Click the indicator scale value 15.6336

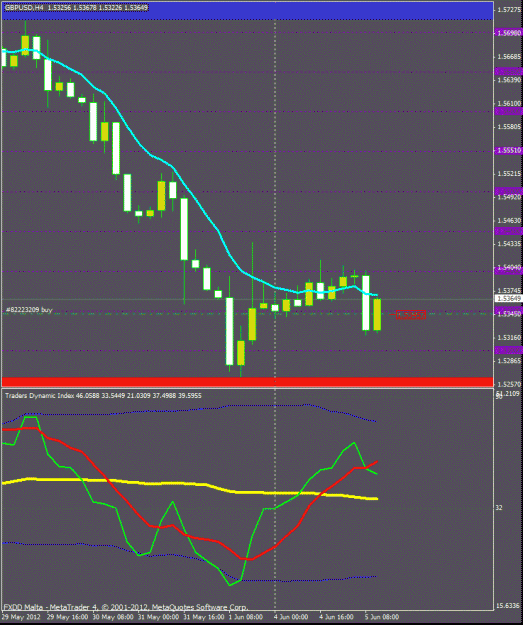pyautogui.click(x=508, y=606)
